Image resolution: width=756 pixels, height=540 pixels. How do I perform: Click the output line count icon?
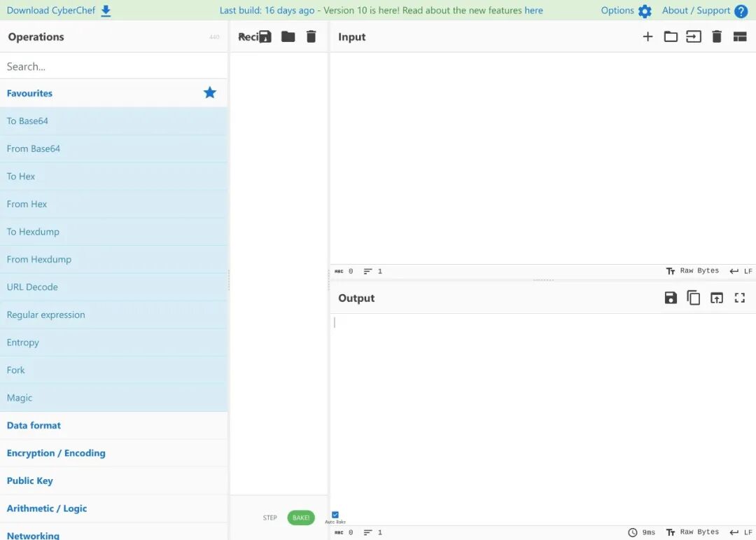(367, 532)
